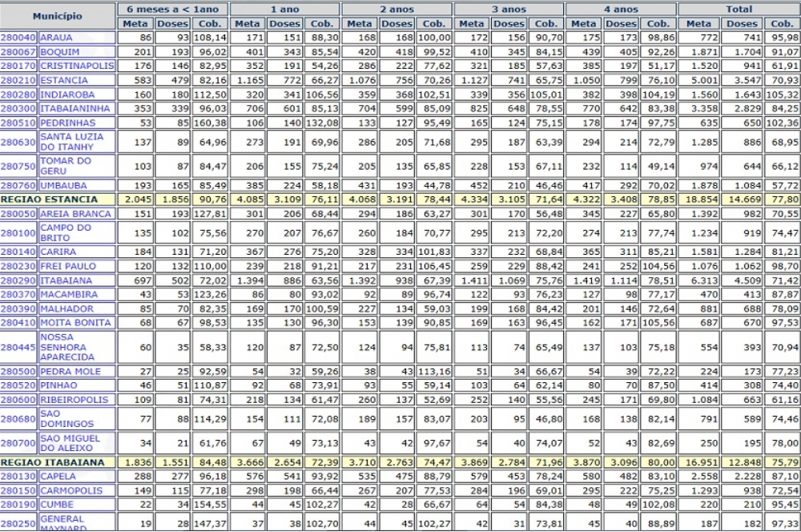Open the CRISTINAPOLIS municipality link
The height and width of the screenshot is (532, 801).
pos(76,66)
